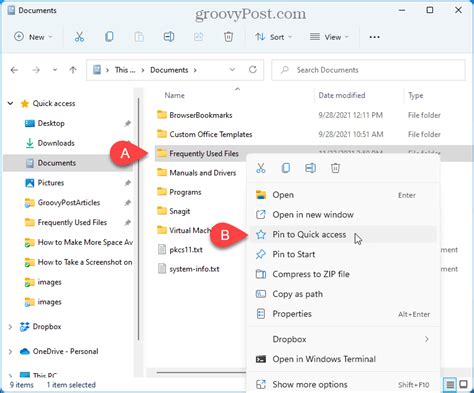Click the Cut scissors icon in the context menu
This screenshot has width=474, height=393.
click(261, 168)
